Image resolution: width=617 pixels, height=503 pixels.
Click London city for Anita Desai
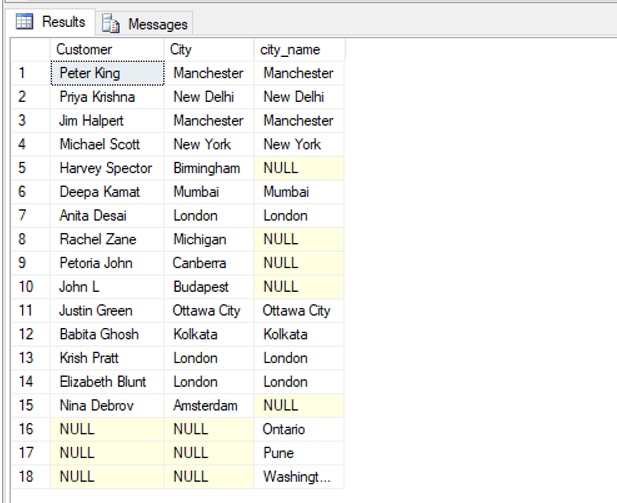click(x=209, y=216)
